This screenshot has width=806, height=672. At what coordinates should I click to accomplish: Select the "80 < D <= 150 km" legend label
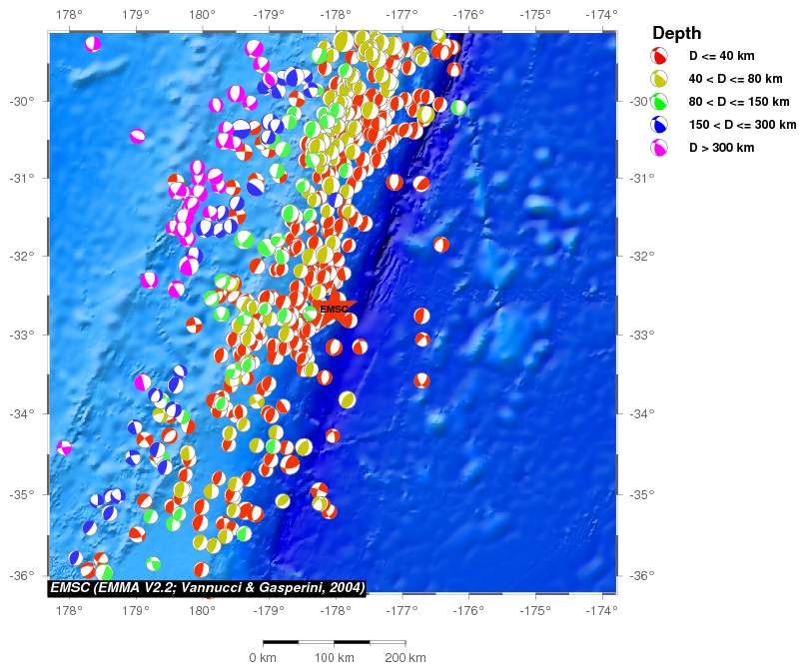click(x=739, y=102)
